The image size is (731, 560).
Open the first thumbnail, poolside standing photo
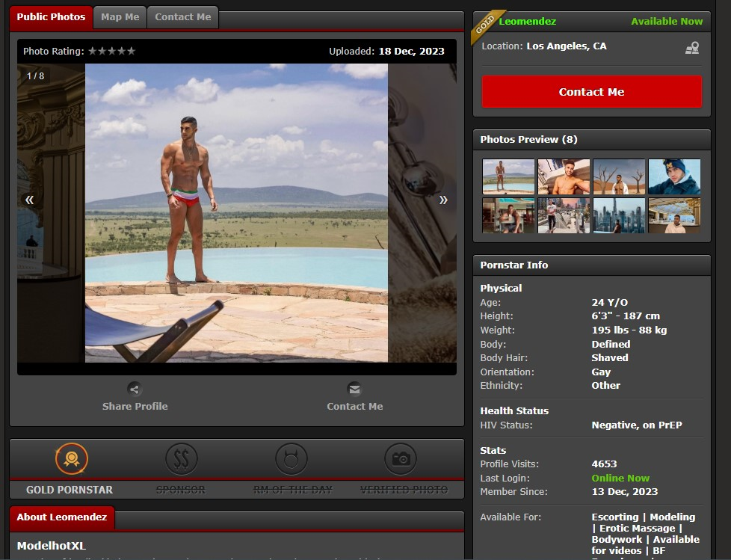click(508, 176)
